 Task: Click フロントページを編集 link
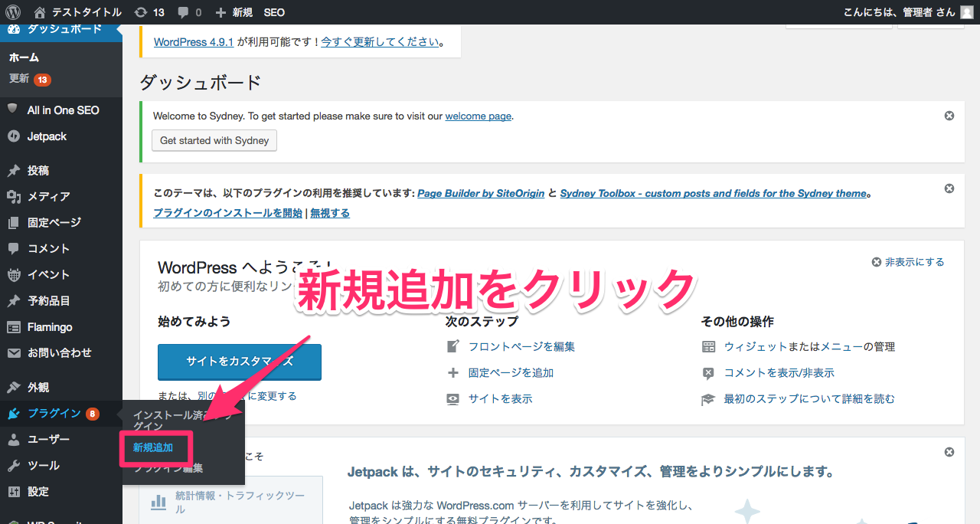521,346
